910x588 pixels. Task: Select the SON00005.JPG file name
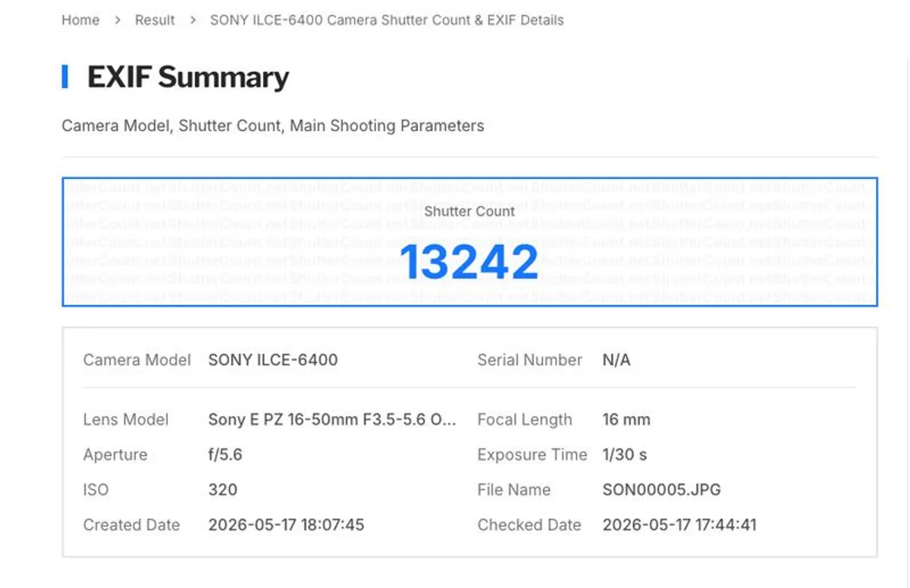pos(661,489)
